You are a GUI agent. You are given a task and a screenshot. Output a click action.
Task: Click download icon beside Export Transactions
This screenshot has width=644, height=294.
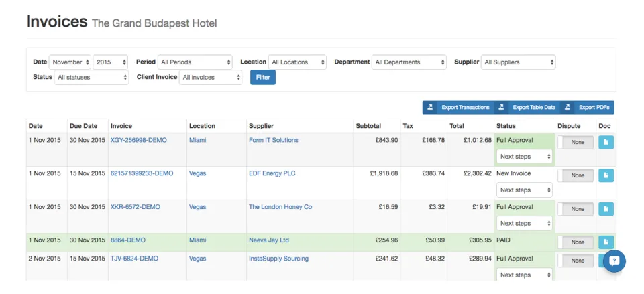430,107
